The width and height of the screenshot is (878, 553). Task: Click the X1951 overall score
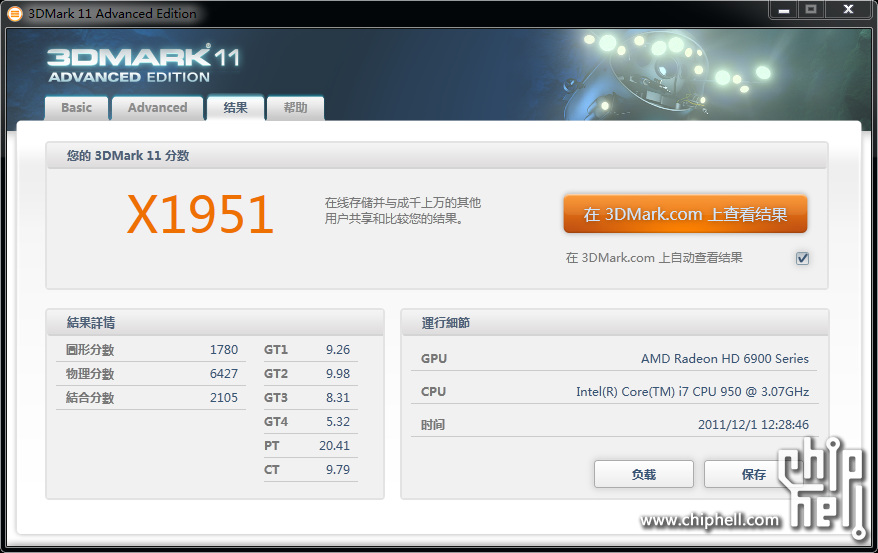pyautogui.click(x=200, y=214)
